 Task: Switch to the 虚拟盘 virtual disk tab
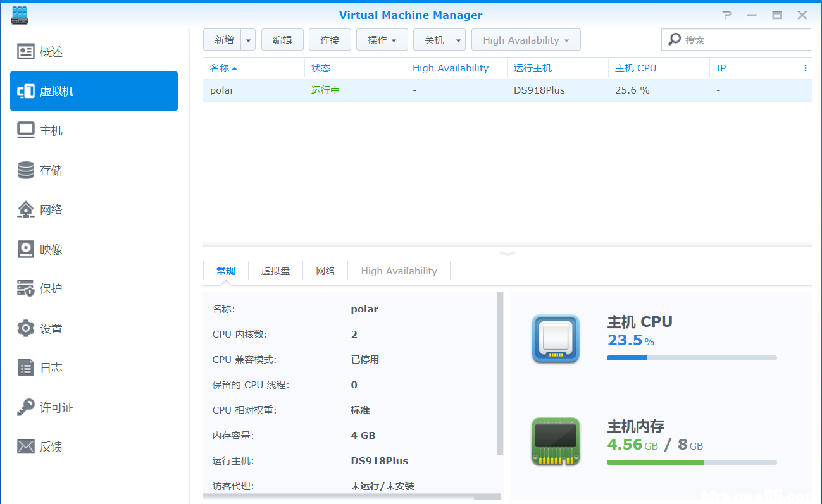pyautogui.click(x=275, y=271)
